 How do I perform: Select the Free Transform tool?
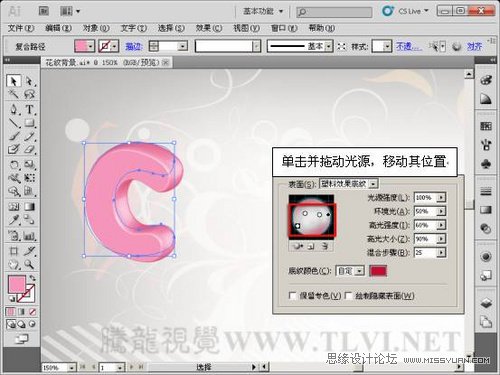tap(29, 178)
